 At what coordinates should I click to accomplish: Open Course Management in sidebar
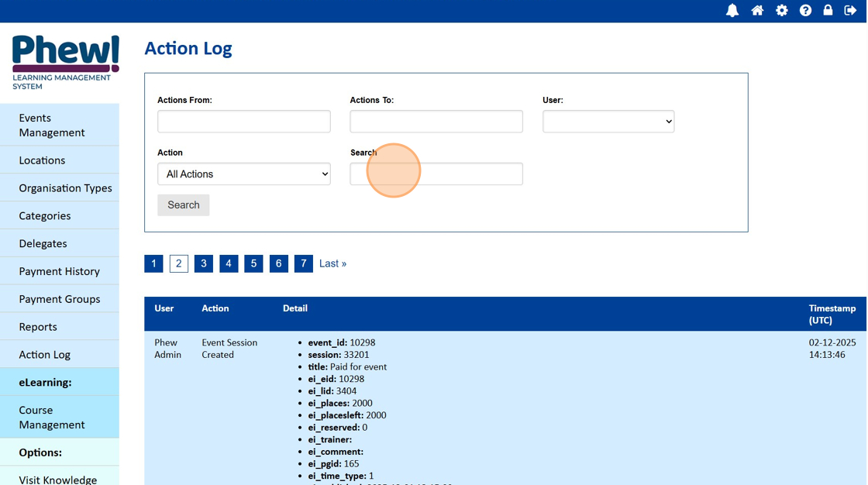point(60,417)
